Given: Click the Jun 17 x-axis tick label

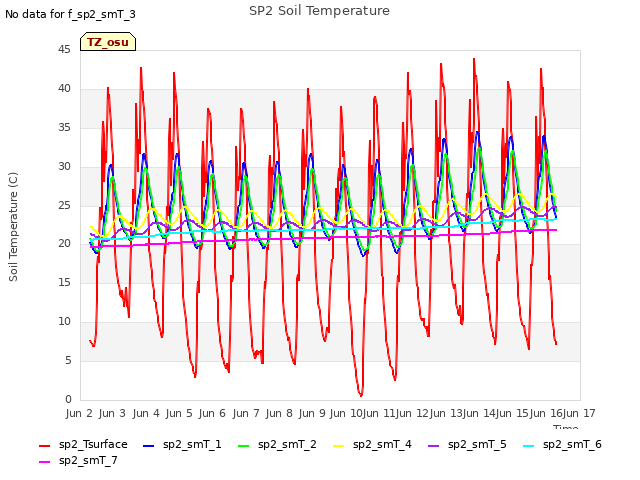Looking at the screenshot, I should (579, 413).
